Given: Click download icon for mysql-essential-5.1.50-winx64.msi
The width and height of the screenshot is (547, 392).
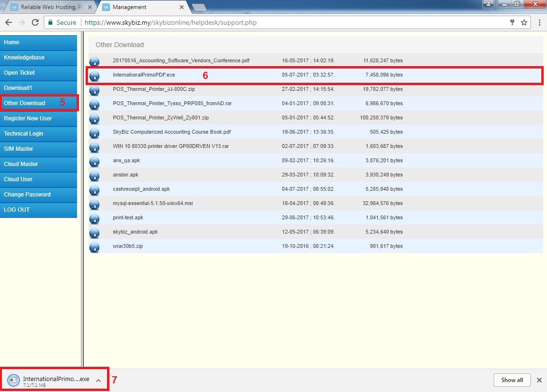Looking at the screenshot, I should (x=94, y=204).
